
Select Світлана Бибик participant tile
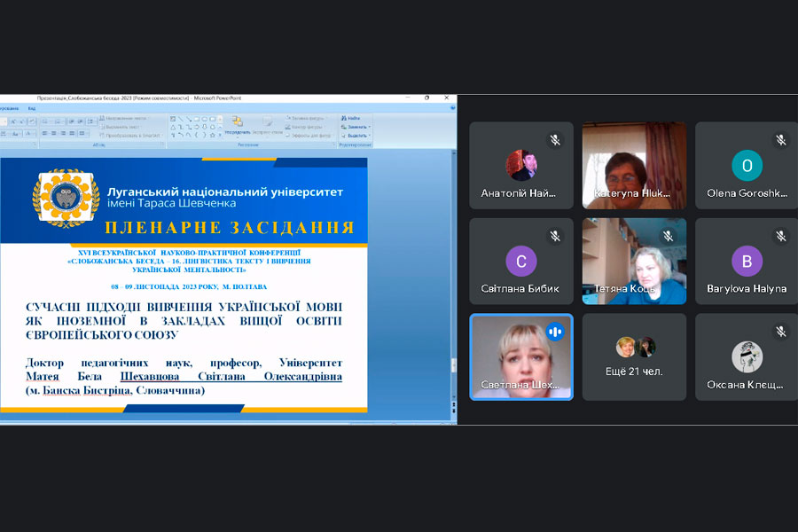click(x=521, y=262)
